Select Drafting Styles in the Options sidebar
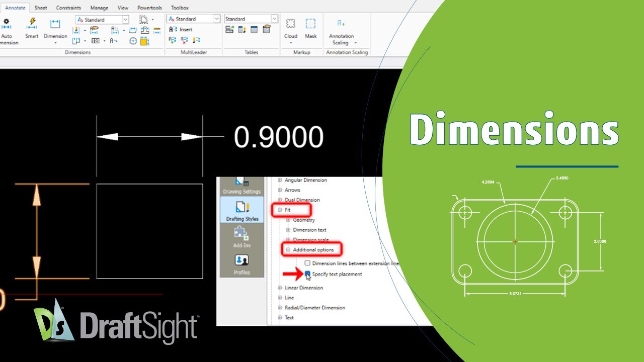Screen dimensions: 644x362 click(x=242, y=210)
